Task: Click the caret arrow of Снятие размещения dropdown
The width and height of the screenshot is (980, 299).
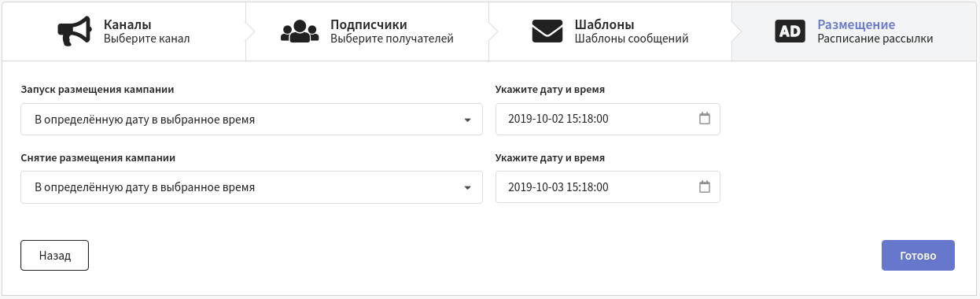Action: pos(467,189)
